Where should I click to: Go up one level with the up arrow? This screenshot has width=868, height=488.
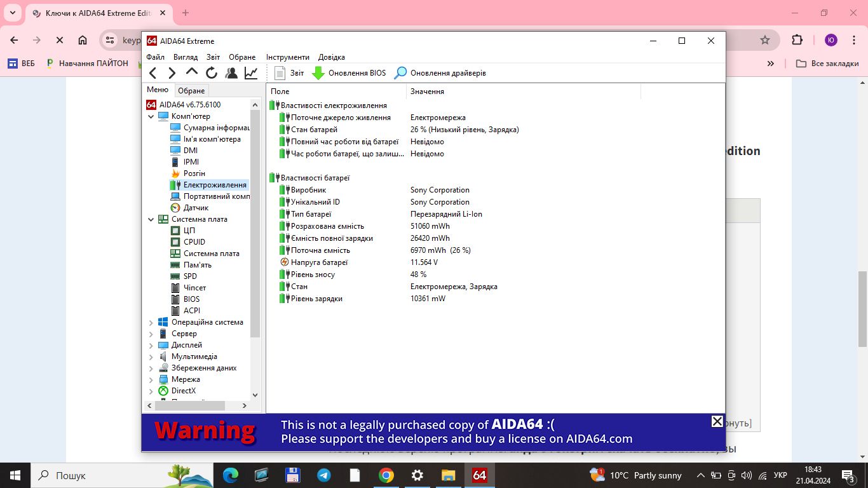[x=192, y=73]
